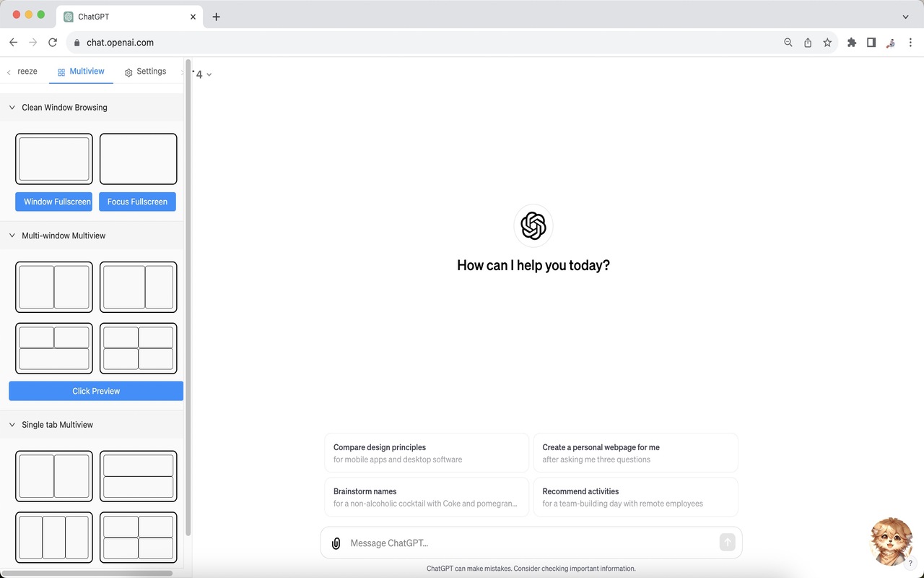The width and height of the screenshot is (924, 578).
Task: Select the Compare design principles prompt card
Action: pyautogui.click(x=426, y=452)
